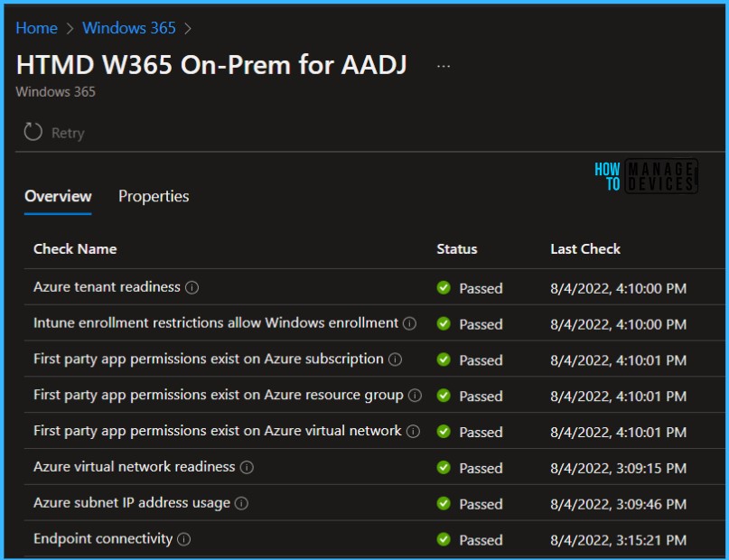Show info for Endpoint connectivity check
Image resolution: width=729 pixels, height=560 pixels.
coord(184,539)
